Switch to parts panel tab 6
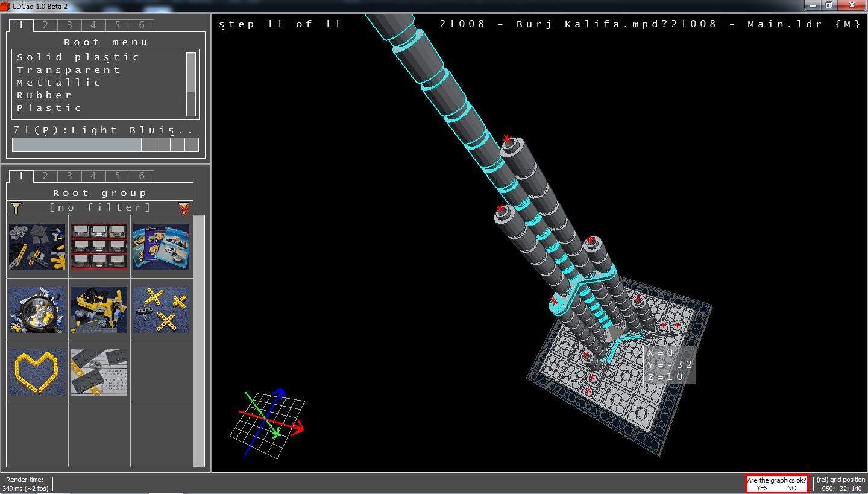 point(142,176)
